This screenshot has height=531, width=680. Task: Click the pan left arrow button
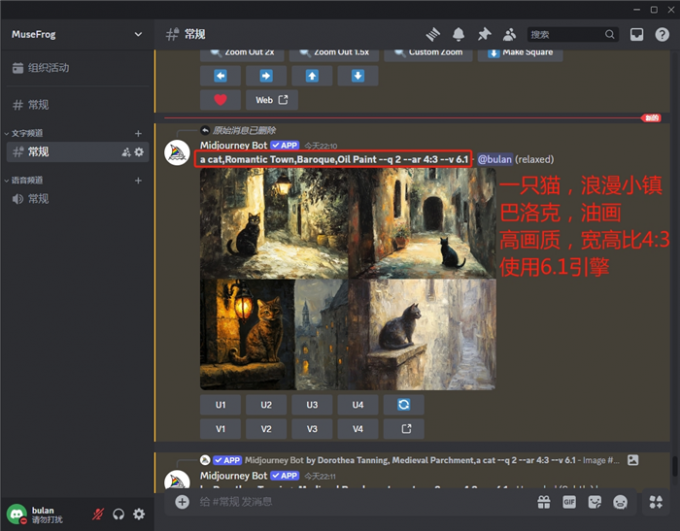[220, 76]
